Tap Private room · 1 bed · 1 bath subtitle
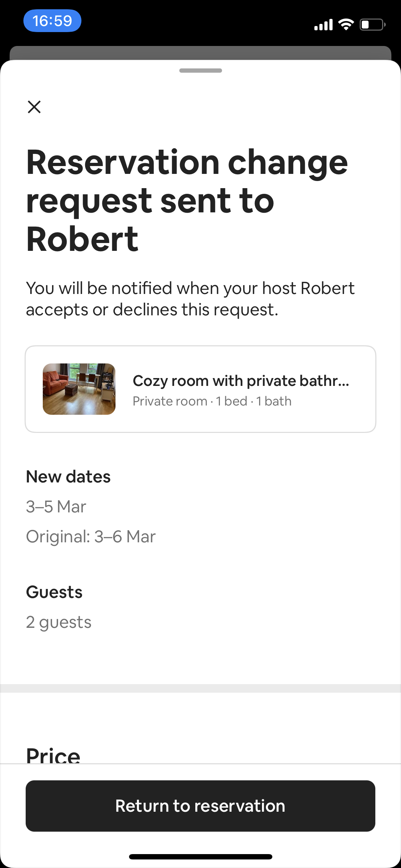 coord(212,401)
